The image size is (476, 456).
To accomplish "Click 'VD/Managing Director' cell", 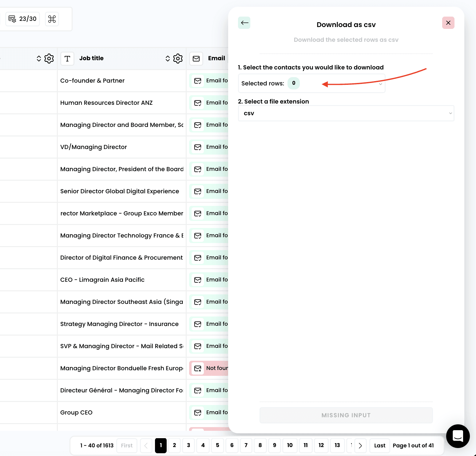I will tap(122, 147).
